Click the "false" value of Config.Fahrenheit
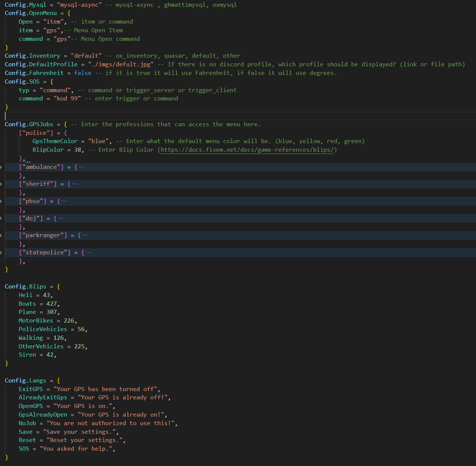This screenshot has height=466, width=476. [82, 73]
